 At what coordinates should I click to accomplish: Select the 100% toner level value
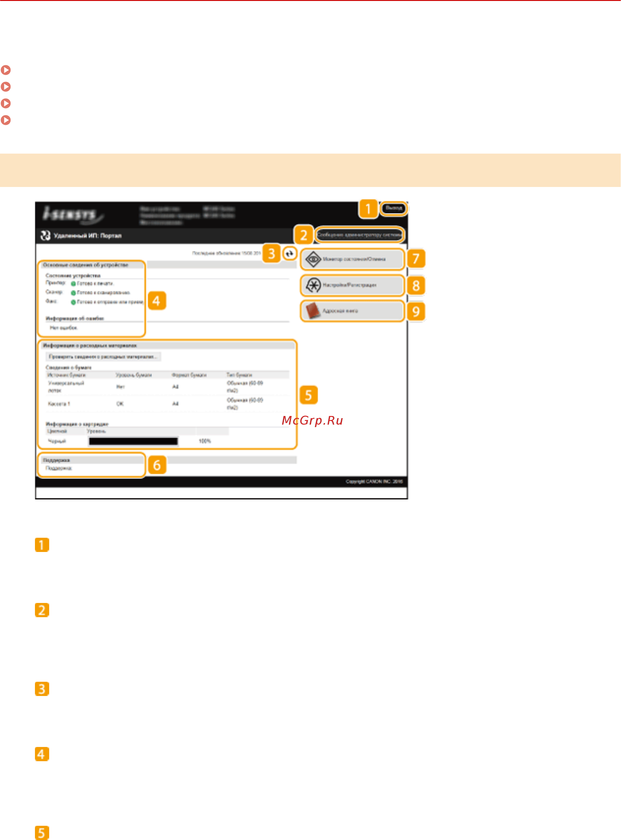(x=204, y=441)
